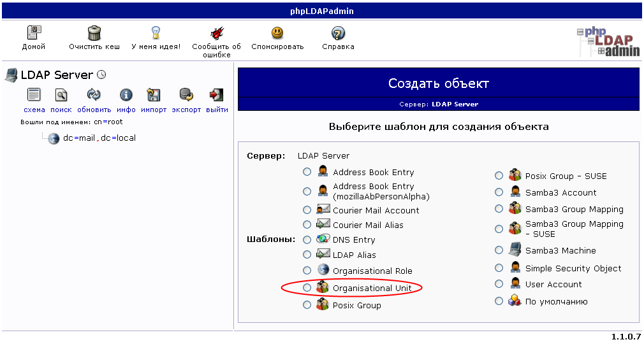Click the Samba3 Account label text
Screen dimensions: 644x342
point(560,192)
